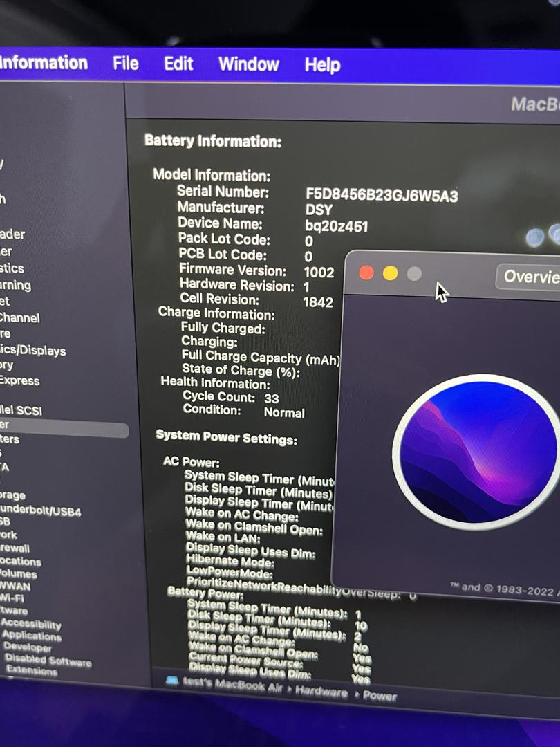Click the Wake on LAN label

223,537
